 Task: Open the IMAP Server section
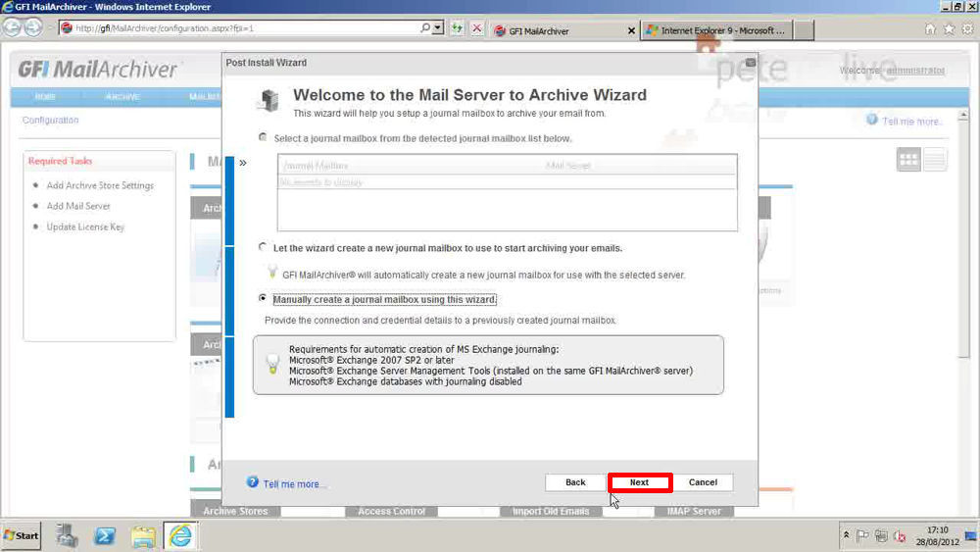694,511
